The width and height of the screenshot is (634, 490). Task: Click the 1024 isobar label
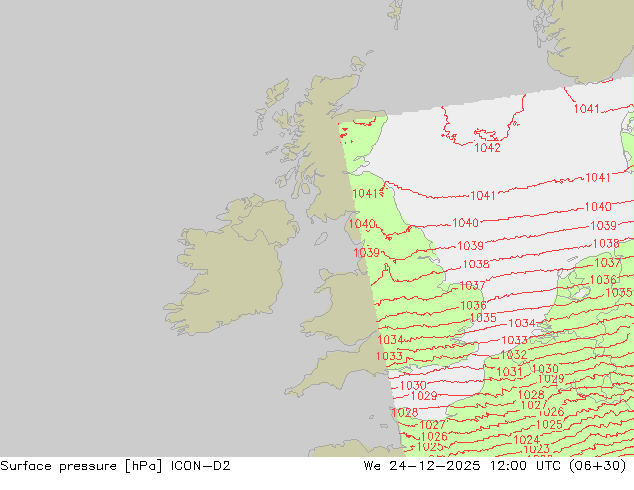point(526,439)
